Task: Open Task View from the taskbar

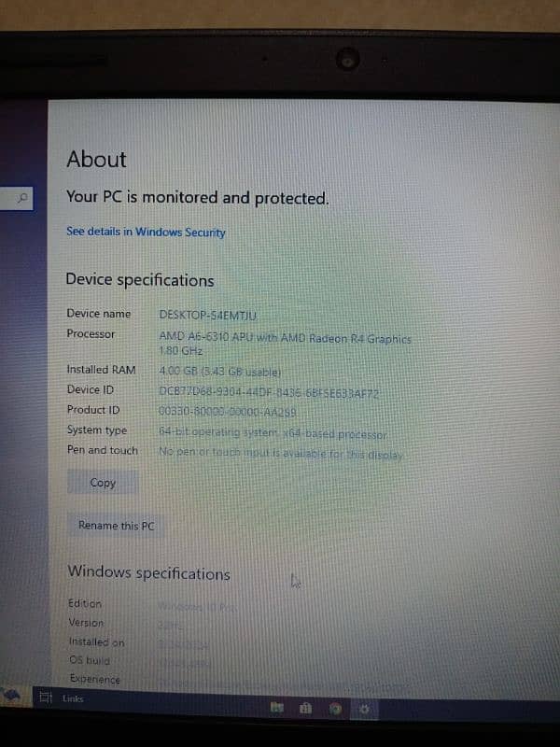Action: [45, 698]
